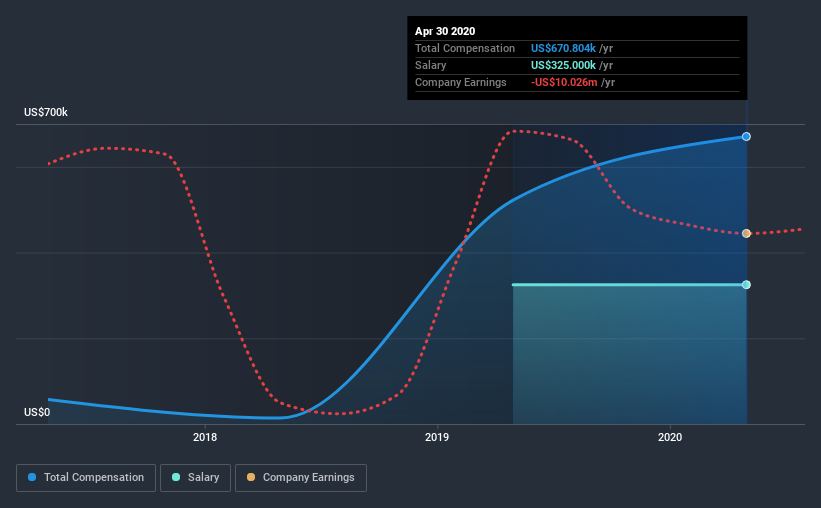Click the -US$10.026m earnings value
Viewport: 821px width, 508px height.
click(564, 82)
